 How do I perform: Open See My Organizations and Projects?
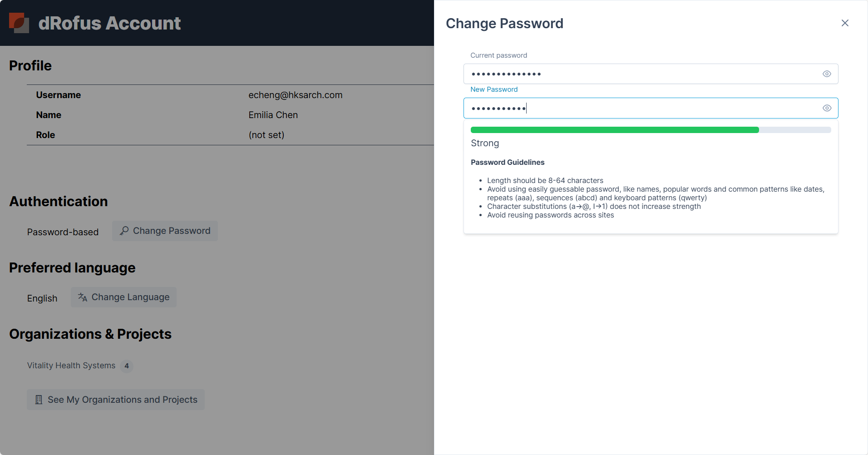coord(116,400)
